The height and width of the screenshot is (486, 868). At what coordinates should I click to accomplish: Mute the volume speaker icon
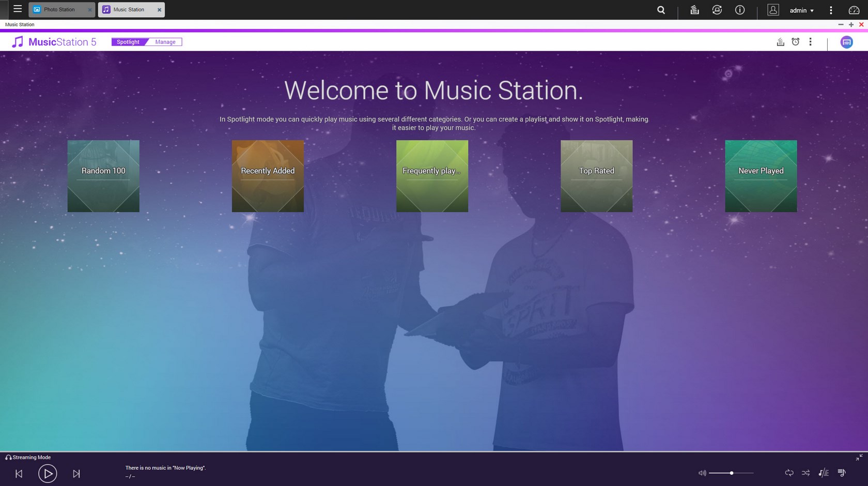point(702,473)
